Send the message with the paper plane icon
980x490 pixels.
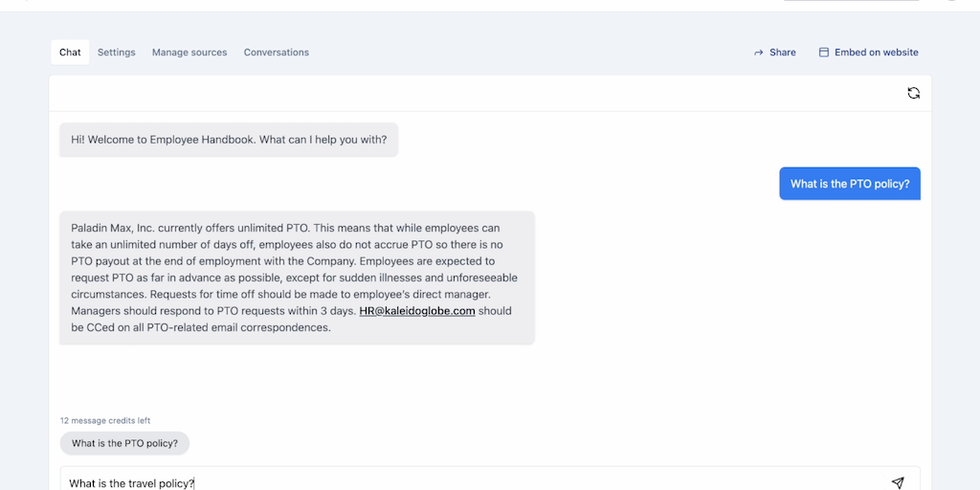pyautogui.click(x=897, y=482)
